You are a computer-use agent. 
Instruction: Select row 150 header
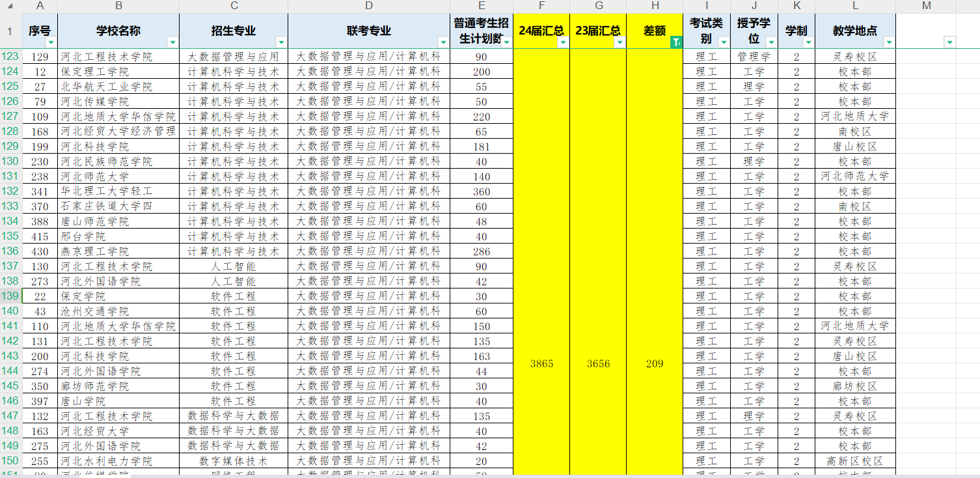tap(10, 460)
